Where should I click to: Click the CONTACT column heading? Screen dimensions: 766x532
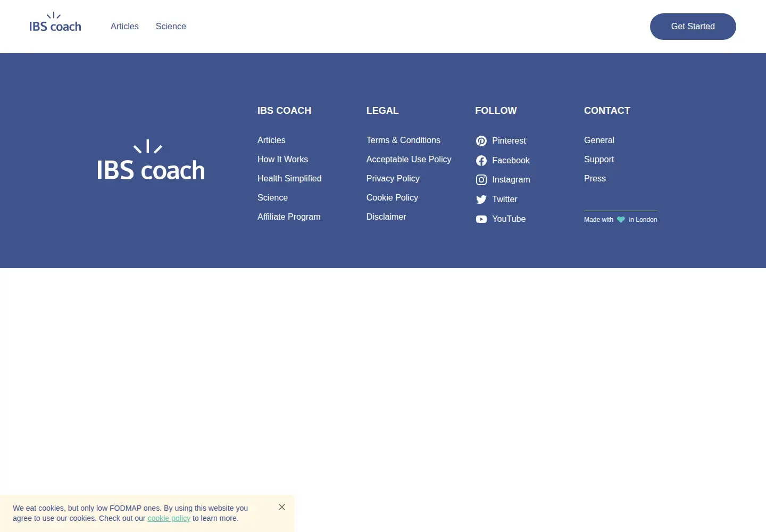click(607, 111)
